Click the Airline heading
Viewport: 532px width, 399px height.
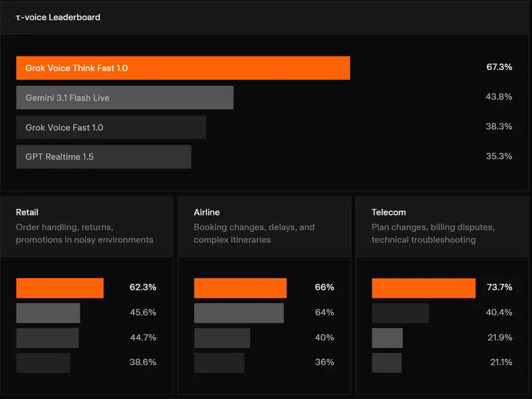tap(207, 212)
